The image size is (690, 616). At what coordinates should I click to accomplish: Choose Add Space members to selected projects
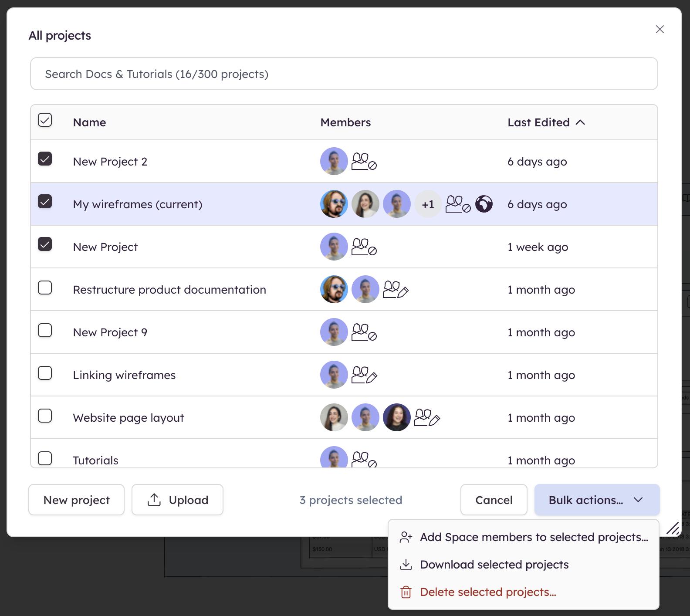point(534,537)
